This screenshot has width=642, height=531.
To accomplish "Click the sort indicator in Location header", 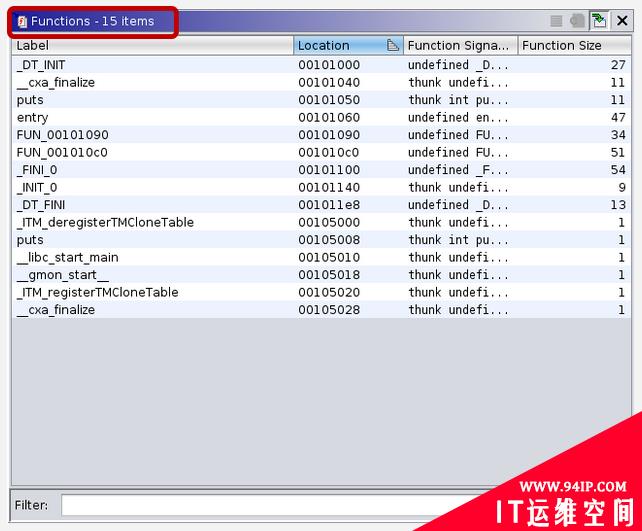I will tap(392, 45).
